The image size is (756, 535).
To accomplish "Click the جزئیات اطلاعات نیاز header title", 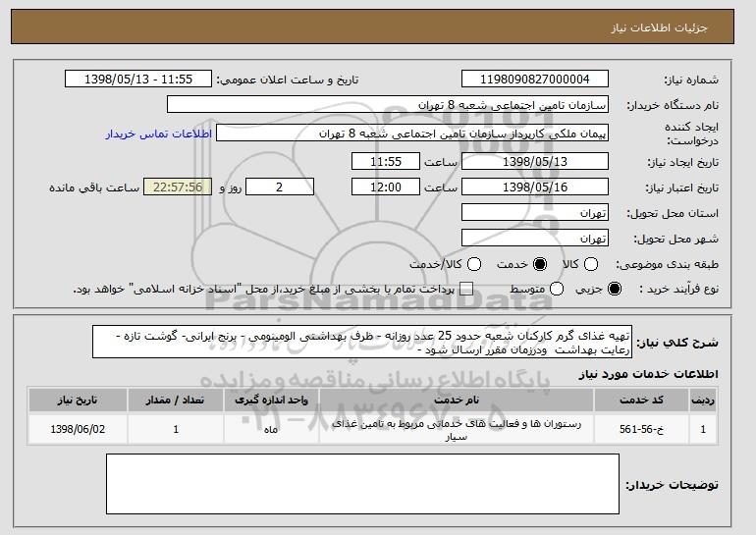I will click(x=660, y=27).
